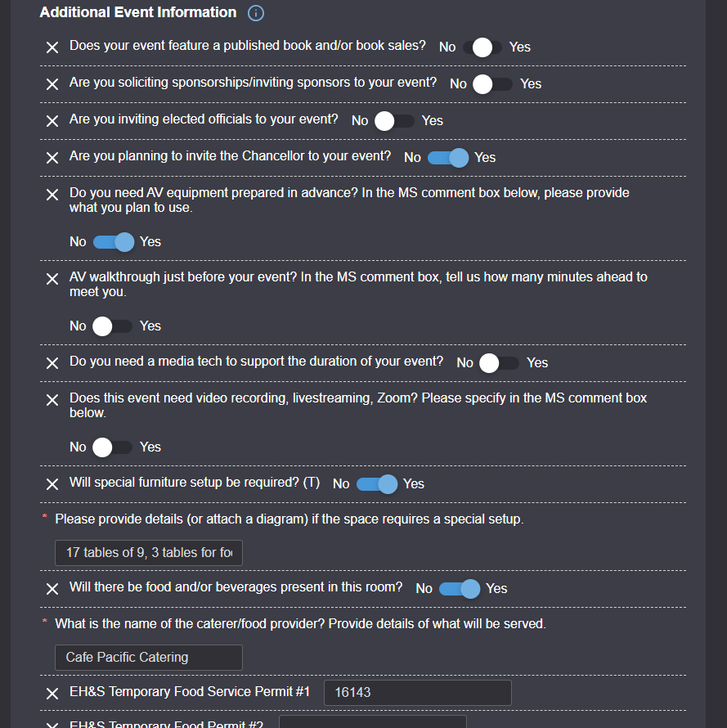The height and width of the screenshot is (728, 727).
Task: Clear the AV equipment prepared question X icon
Action: point(52,195)
